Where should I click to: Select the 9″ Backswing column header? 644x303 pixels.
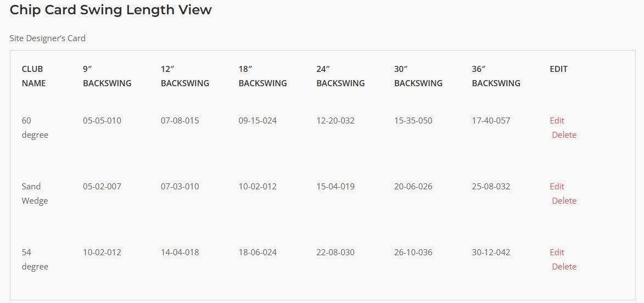coord(107,76)
